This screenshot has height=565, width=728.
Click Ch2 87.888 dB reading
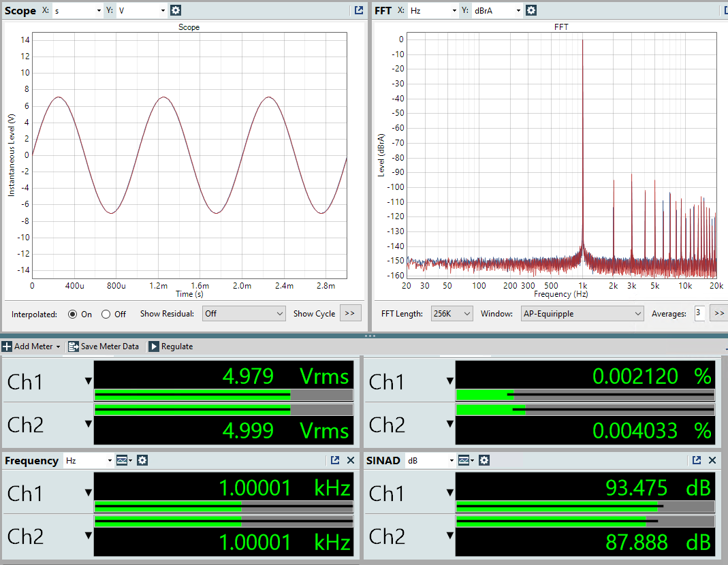click(658, 543)
